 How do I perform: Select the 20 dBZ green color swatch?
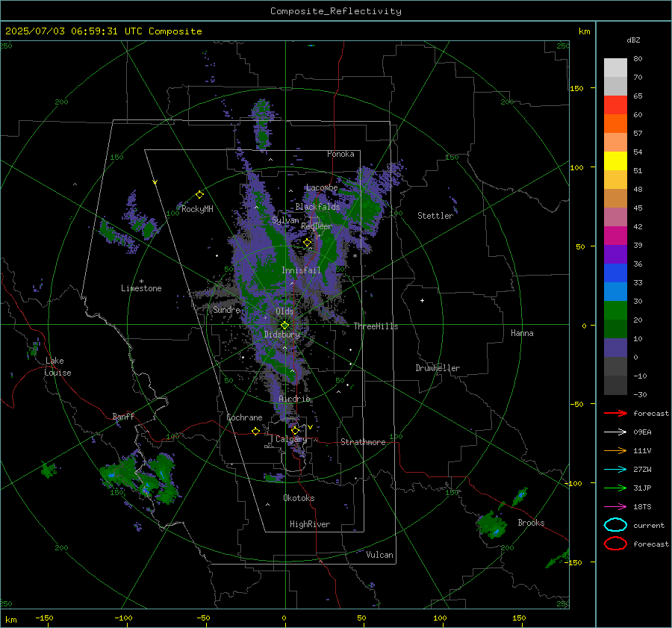(x=615, y=311)
